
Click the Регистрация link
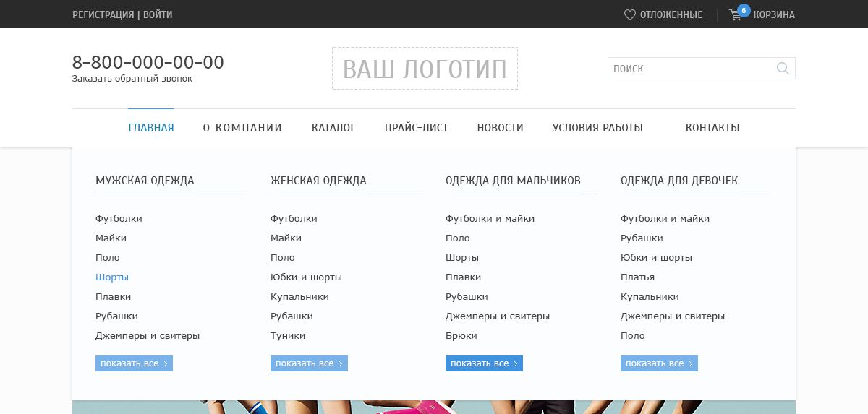(103, 14)
